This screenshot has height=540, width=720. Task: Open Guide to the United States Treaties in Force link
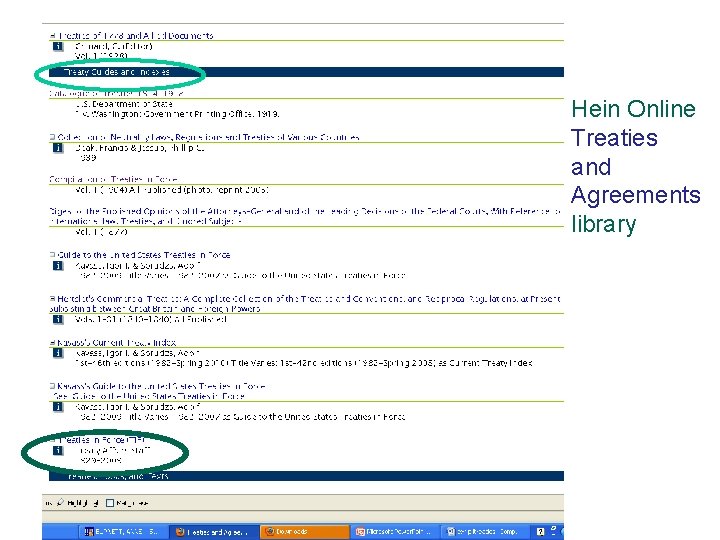click(144, 254)
